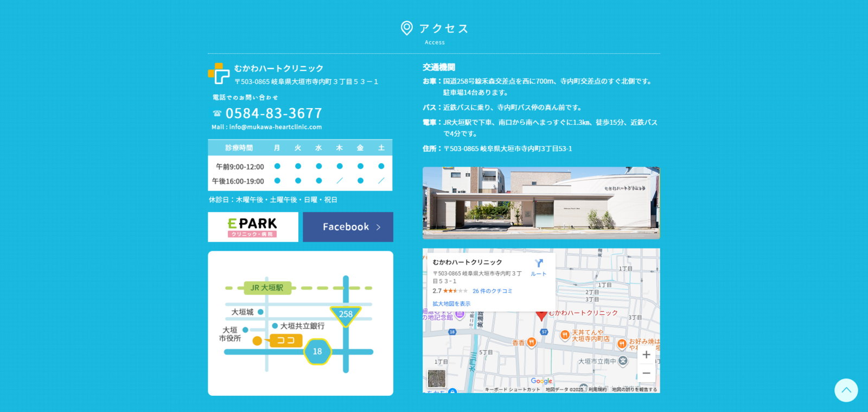This screenshot has height=412, width=868.
Task: Click the route directions icon on map
Action: click(538, 264)
